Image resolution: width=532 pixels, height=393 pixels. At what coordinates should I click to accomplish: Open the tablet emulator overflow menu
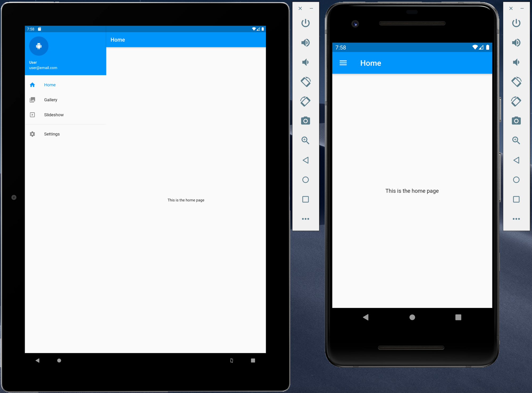(305, 219)
